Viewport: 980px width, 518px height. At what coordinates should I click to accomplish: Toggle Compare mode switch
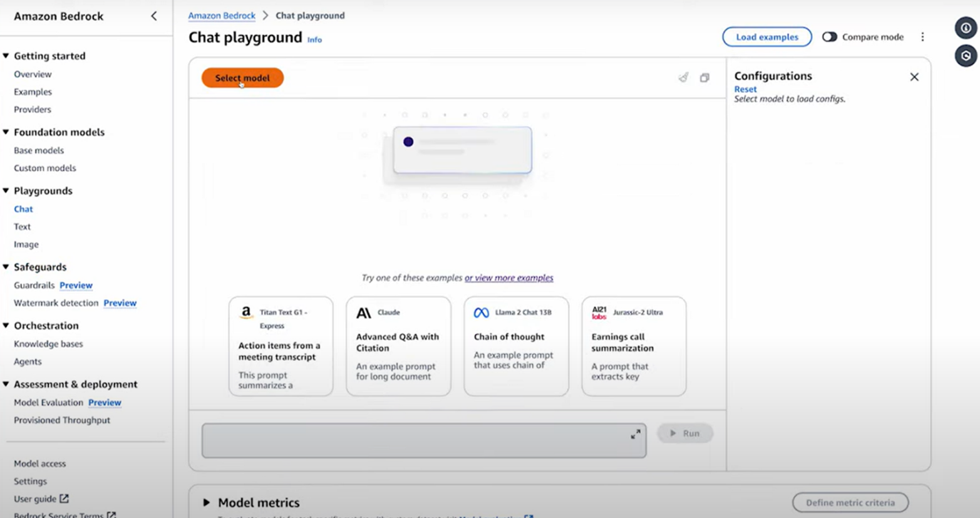pos(830,37)
